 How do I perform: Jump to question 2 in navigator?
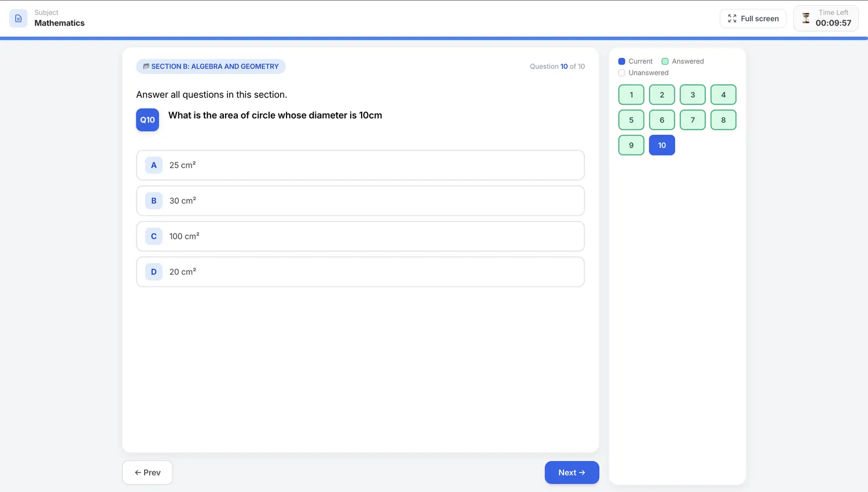[662, 95]
